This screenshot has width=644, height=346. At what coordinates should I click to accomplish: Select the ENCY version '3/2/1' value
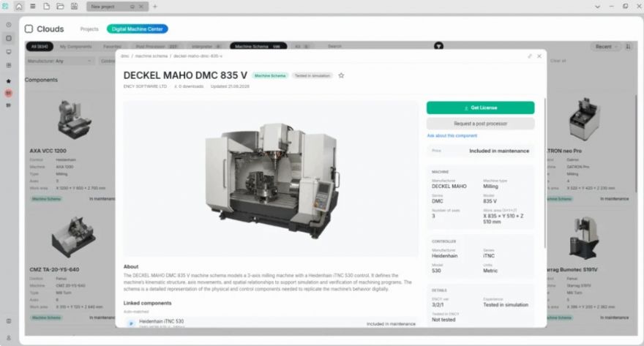438,305
